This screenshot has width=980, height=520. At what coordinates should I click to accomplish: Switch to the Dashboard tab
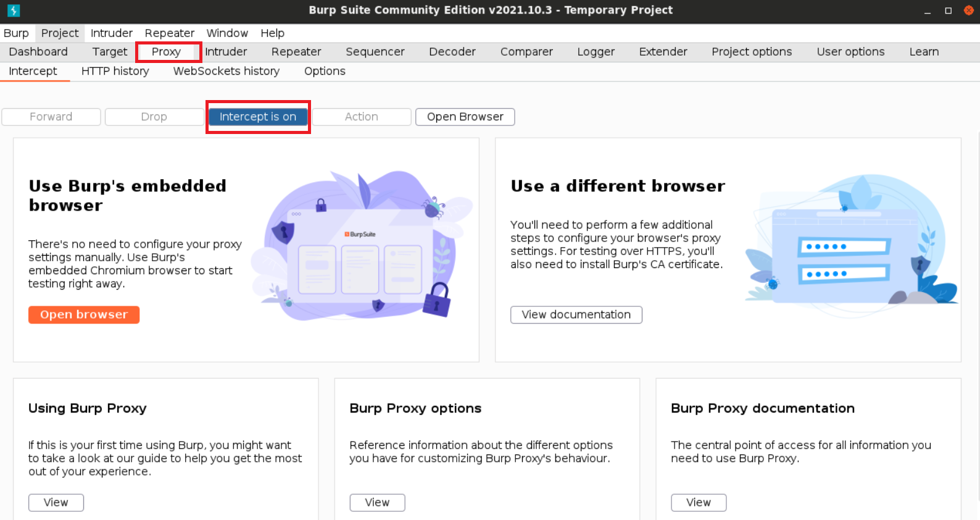click(38, 52)
